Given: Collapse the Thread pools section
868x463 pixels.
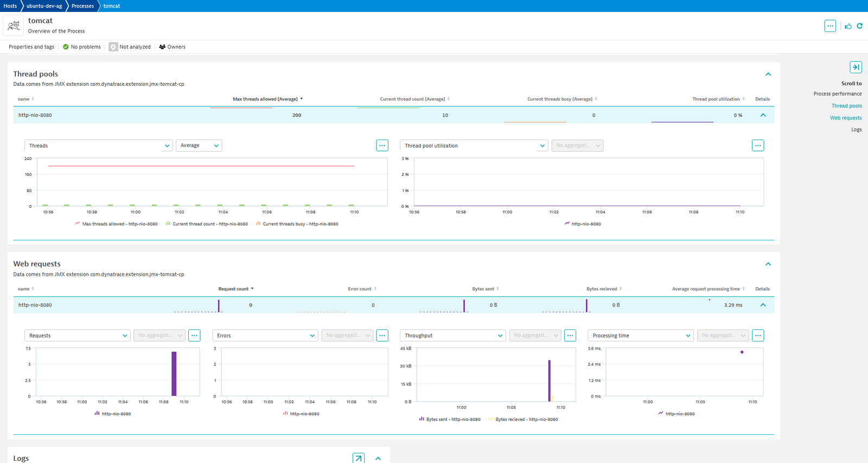Looking at the screenshot, I should click(768, 74).
